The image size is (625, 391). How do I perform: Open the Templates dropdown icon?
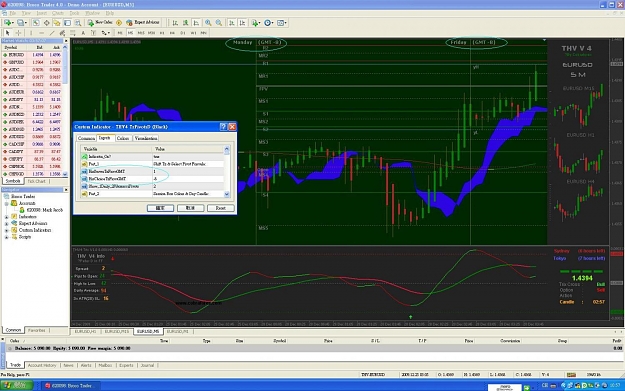click(281, 23)
